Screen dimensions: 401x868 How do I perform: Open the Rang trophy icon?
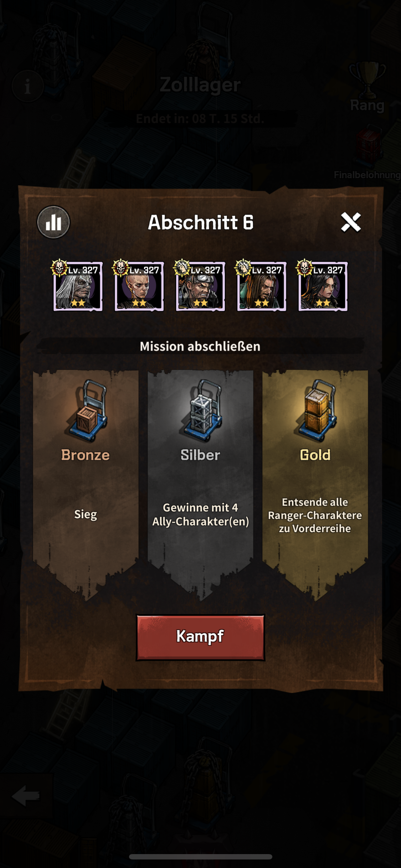[367, 86]
